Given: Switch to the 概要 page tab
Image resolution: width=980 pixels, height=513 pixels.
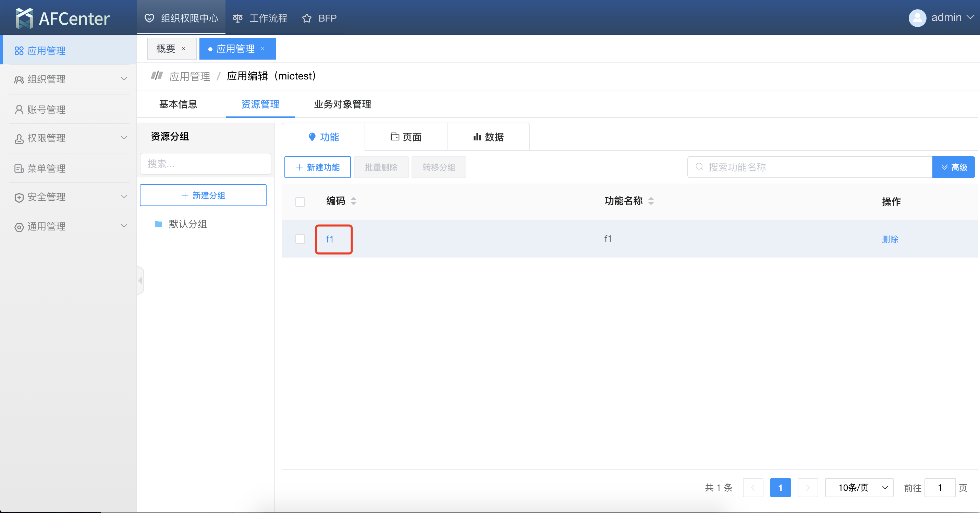Looking at the screenshot, I should pyautogui.click(x=166, y=49).
